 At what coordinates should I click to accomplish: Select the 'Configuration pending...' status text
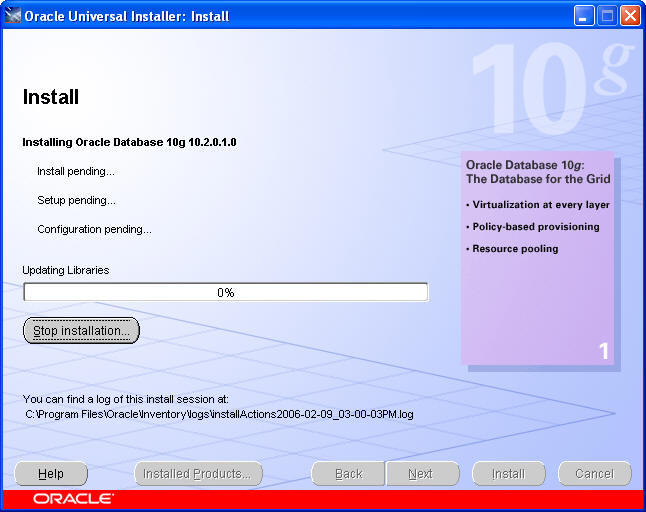click(94, 229)
